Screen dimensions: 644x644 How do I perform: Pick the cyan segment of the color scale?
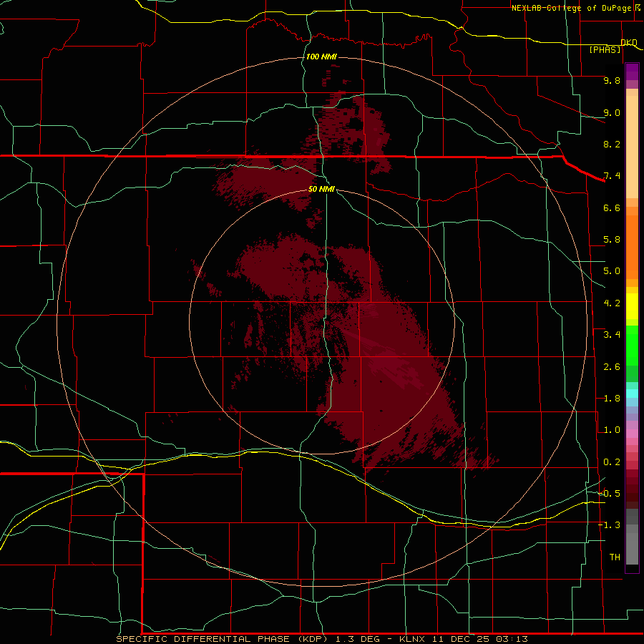pos(632,394)
